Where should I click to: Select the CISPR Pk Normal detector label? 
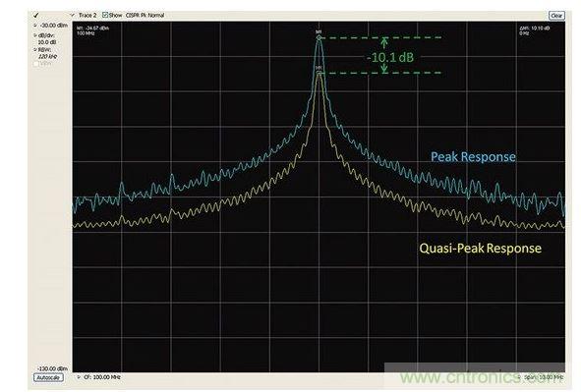tap(145, 15)
